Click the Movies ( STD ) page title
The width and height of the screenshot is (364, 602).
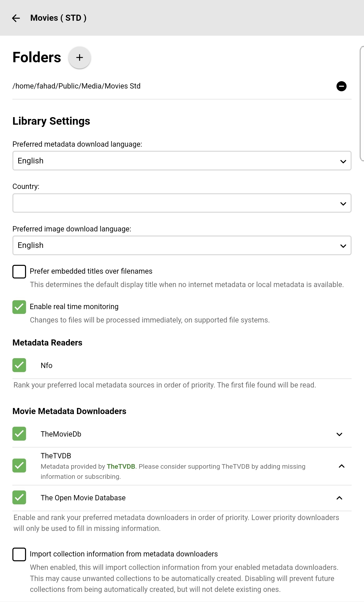[58, 18]
